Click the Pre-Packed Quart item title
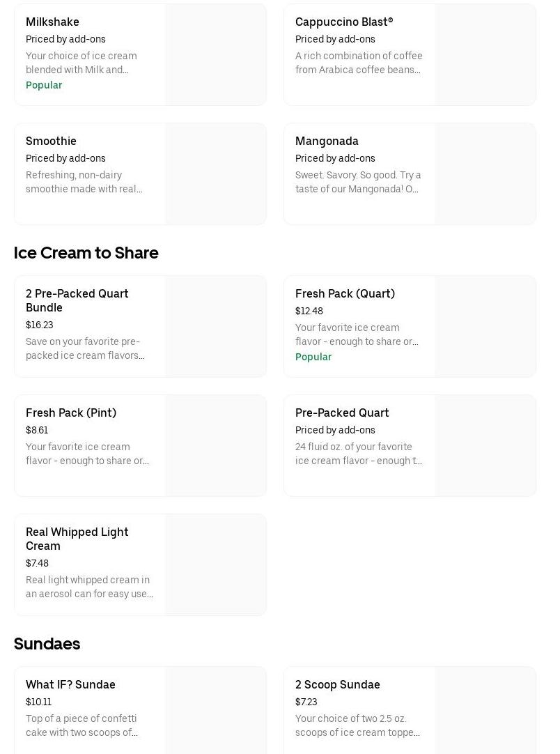 [342, 413]
